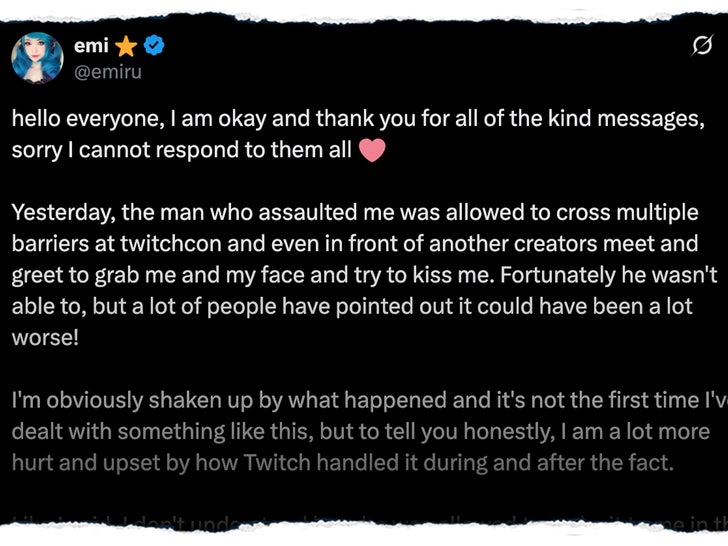Click the gold star badge beside emi
Image resolution: width=728 pixels, height=546 pixels.
click(x=126, y=45)
